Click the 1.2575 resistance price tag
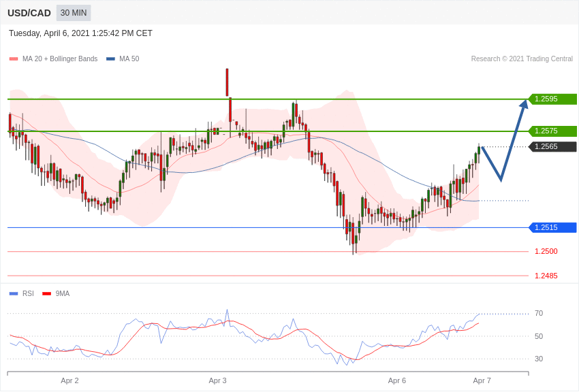 pos(552,131)
